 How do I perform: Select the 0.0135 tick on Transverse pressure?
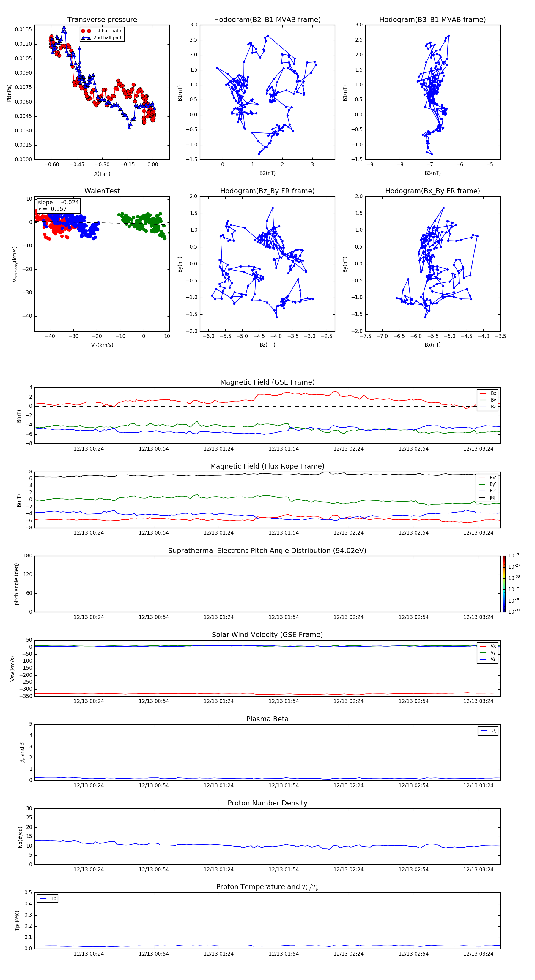[x=23, y=30]
